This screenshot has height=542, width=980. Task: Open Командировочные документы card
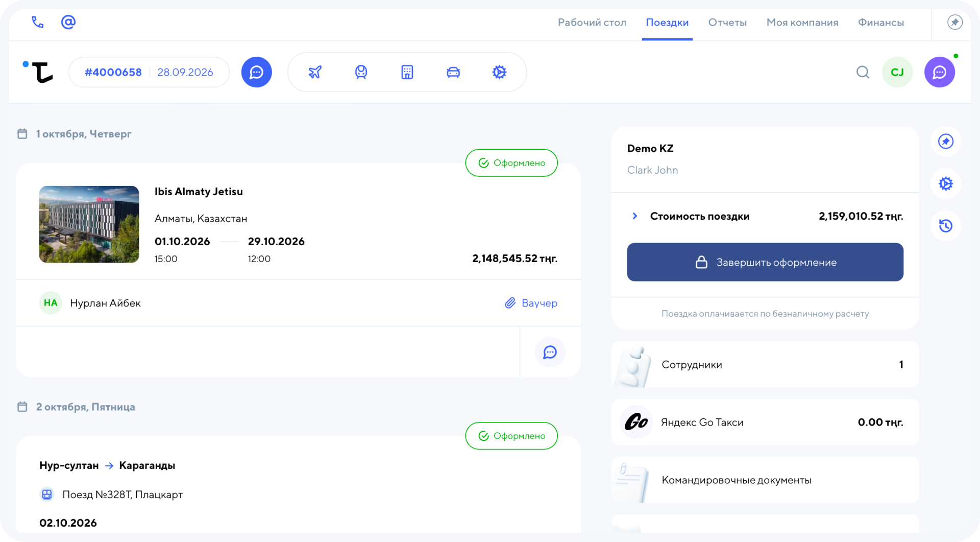pos(765,480)
